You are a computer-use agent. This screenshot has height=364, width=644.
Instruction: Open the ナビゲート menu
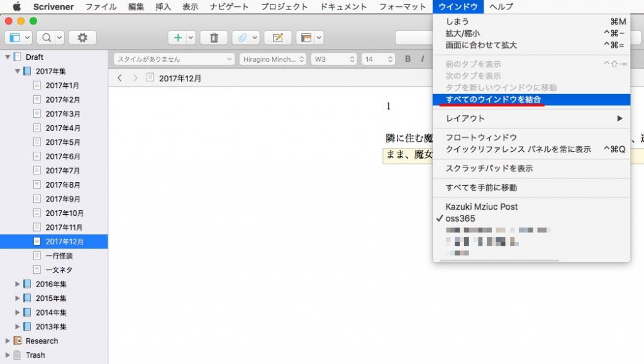point(229,6)
